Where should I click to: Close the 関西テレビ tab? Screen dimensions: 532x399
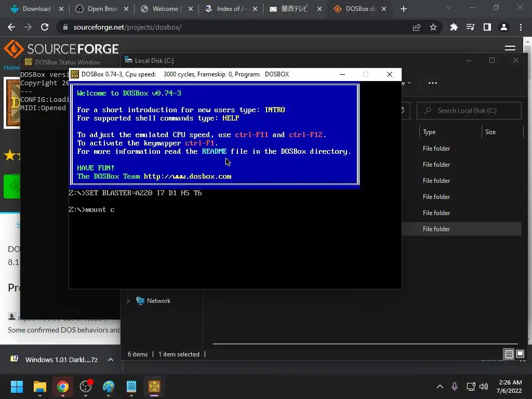[x=320, y=9]
